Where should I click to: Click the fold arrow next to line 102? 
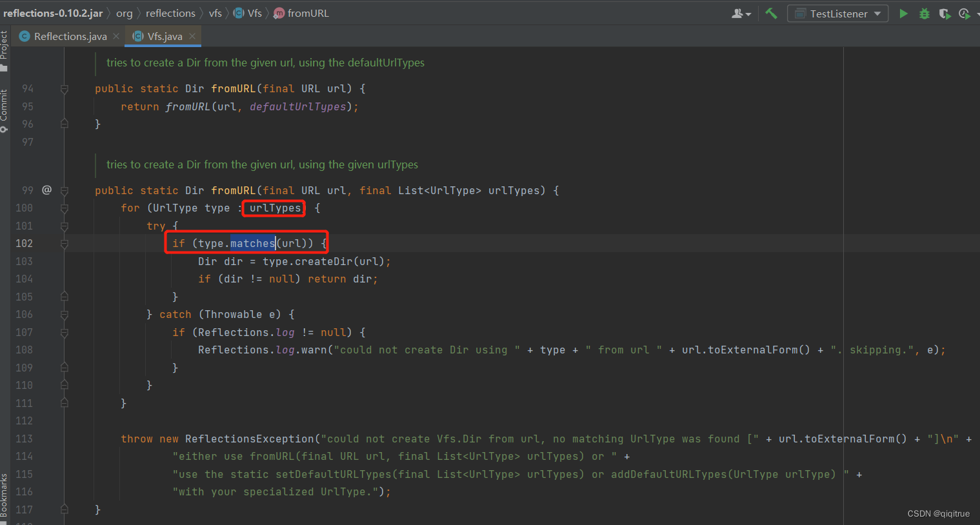[x=64, y=243]
